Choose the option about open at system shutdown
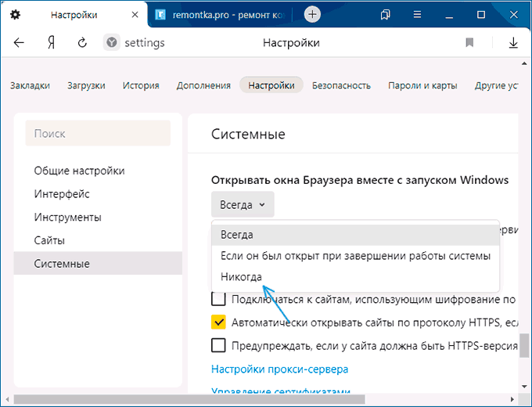Viewport: 532px width, 407px height. tap(355, 256)
